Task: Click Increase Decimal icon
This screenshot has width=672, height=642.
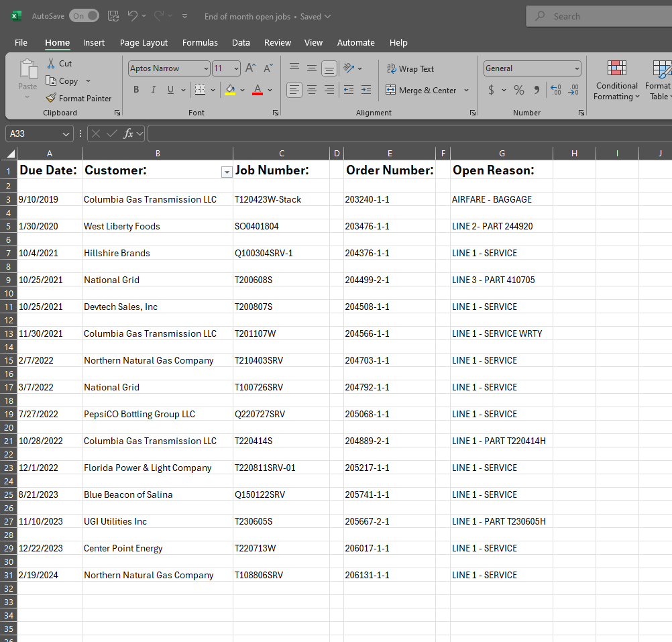Action: click(x=556, y=90)
